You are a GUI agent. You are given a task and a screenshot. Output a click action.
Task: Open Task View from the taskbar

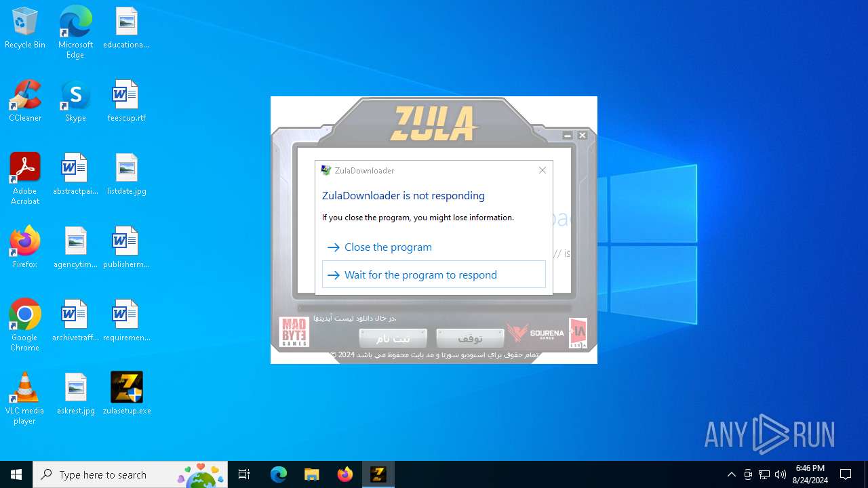click(x=244, y=474)
